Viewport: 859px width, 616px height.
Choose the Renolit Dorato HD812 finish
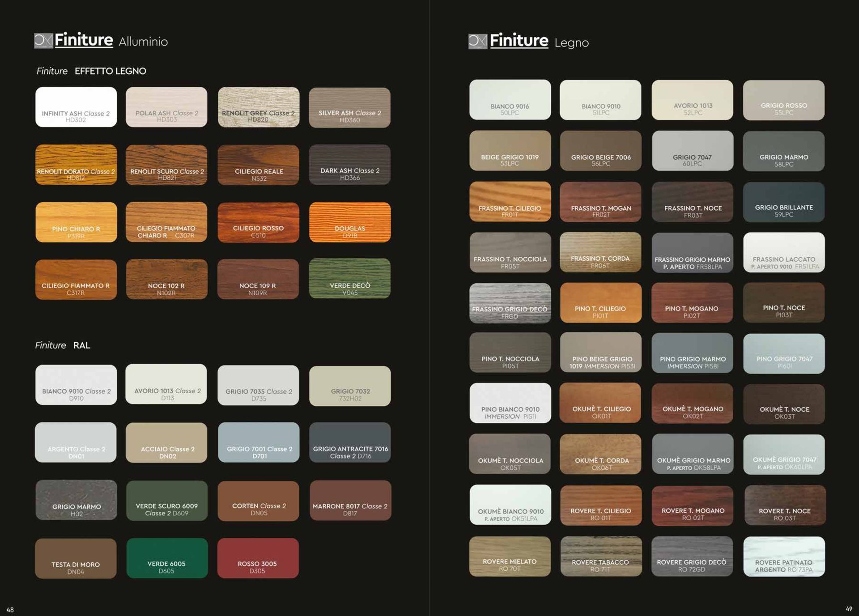click(76, 165)
